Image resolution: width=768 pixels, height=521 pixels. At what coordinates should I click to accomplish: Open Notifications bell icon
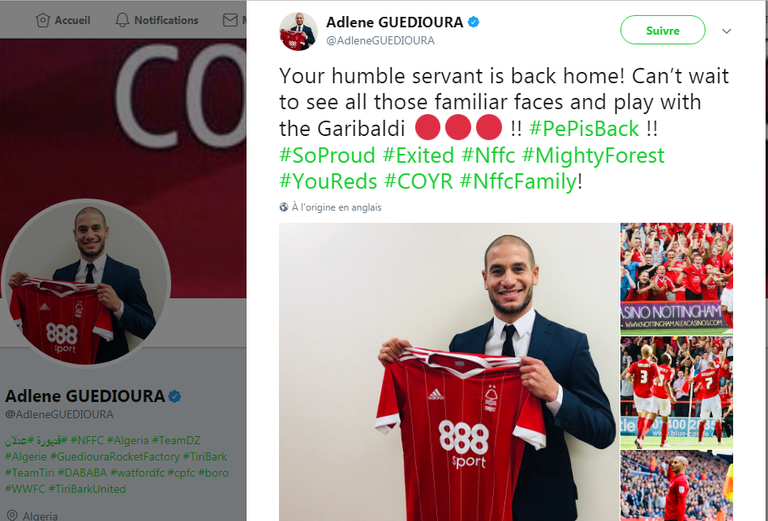tap(122, 20)
